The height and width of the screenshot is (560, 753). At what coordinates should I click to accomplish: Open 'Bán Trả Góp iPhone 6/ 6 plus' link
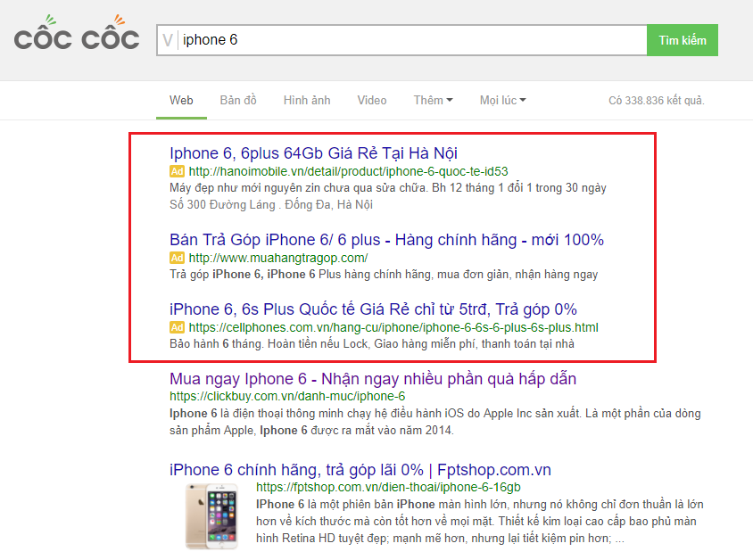coord(386,240)
